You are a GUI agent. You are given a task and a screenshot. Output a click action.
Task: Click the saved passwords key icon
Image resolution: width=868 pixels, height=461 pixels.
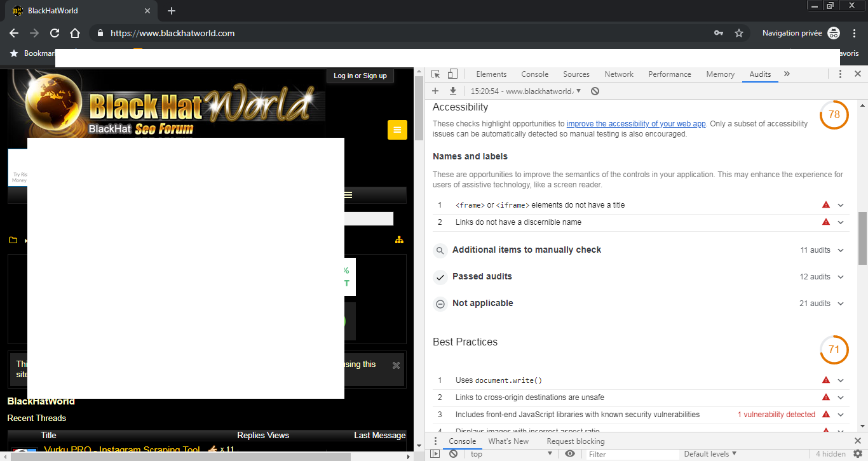tap(719, 33)
